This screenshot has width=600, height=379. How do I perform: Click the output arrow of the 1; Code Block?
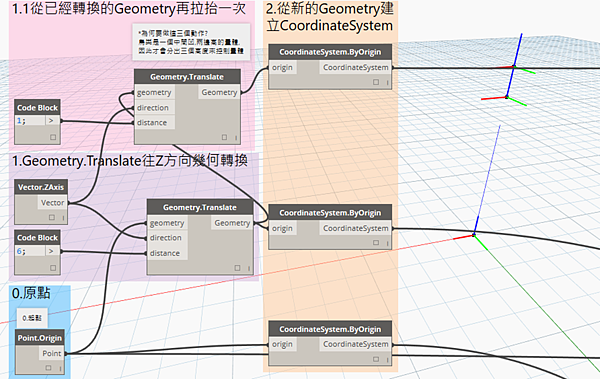(x=51, y=121)
